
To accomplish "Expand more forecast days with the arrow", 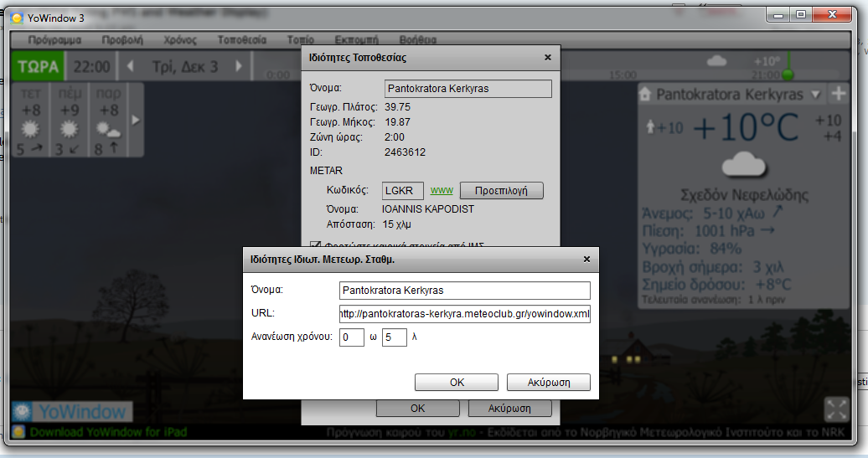I will point(137,120).
